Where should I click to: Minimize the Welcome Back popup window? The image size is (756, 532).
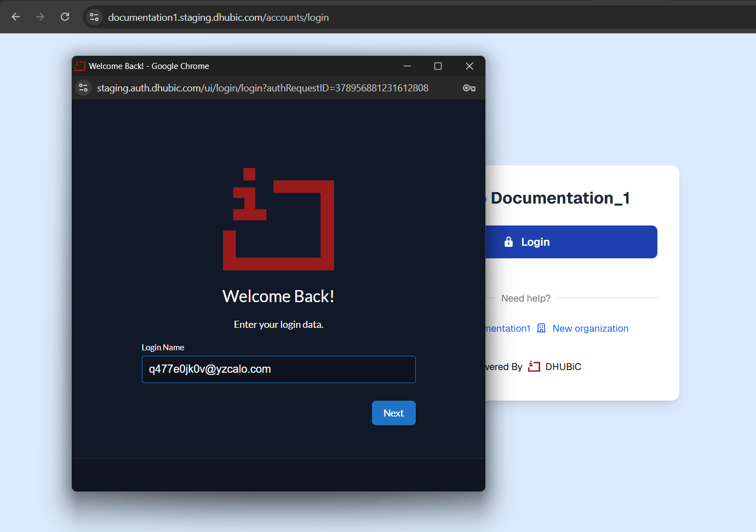tap(407, 66)
